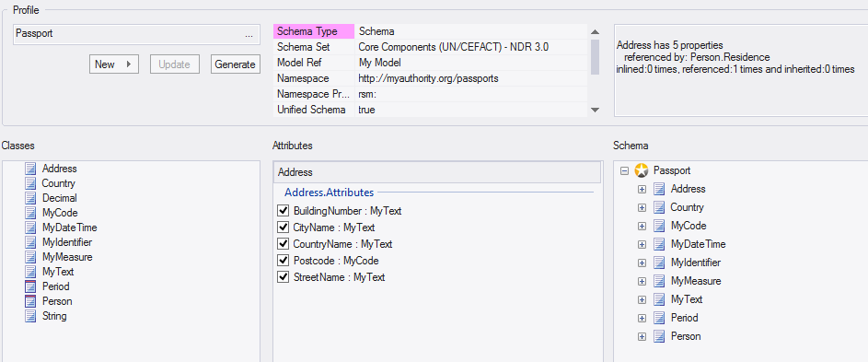
Task: Click the MyText class icon in Classes list
Action: point(29,272)
